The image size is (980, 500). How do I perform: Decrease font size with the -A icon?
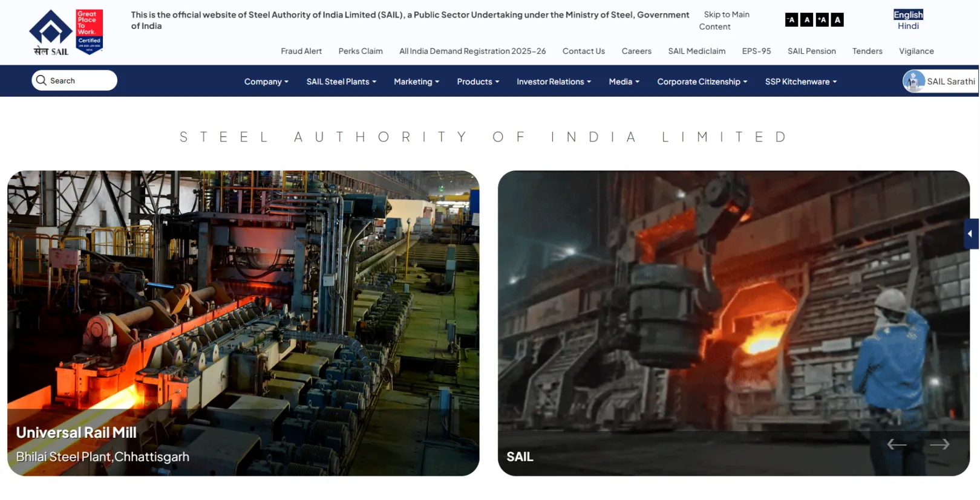click(x=791, y=20)
